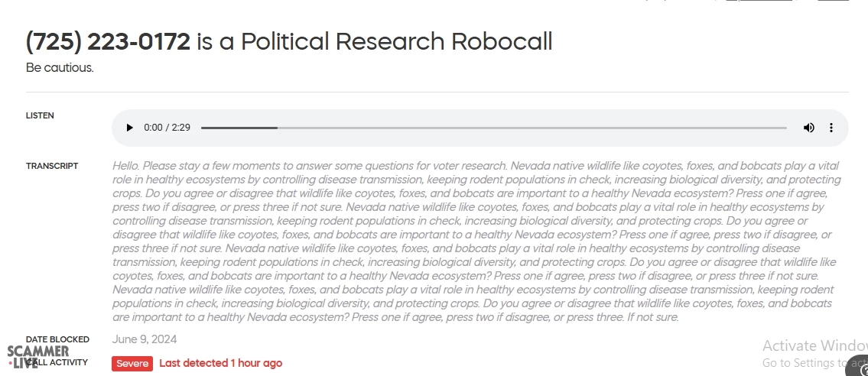Click the 0:00 / 2:29 time display
The image size is (868, 376).
(167, 128)
